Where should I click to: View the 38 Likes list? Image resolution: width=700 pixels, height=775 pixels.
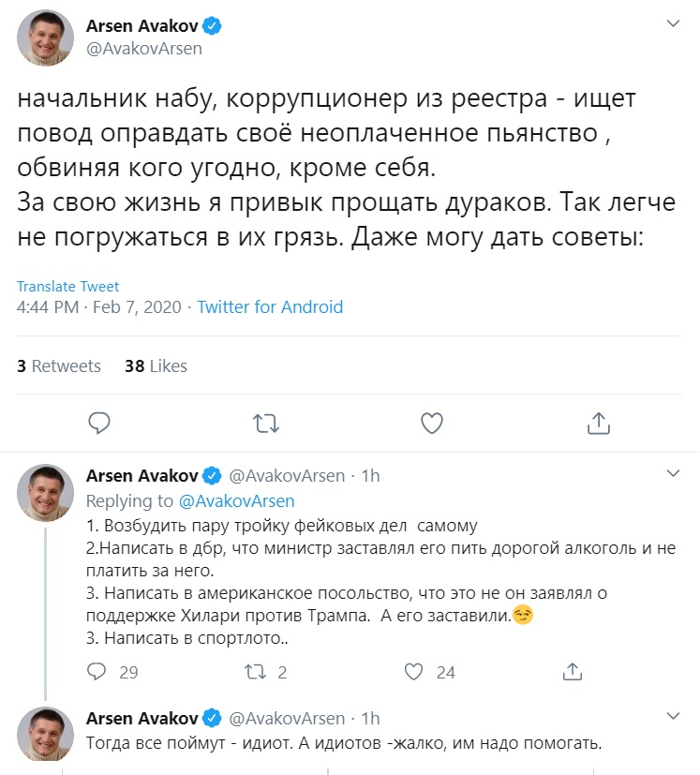155,365
